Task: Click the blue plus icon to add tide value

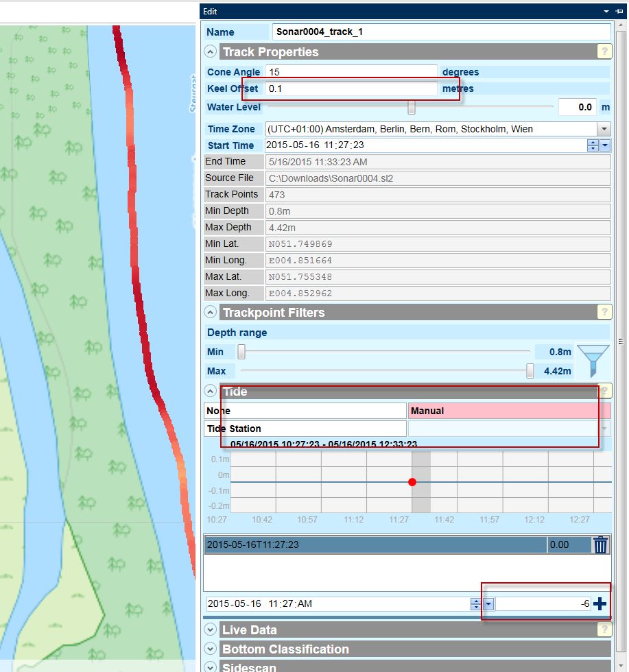Action: [600, 604]
